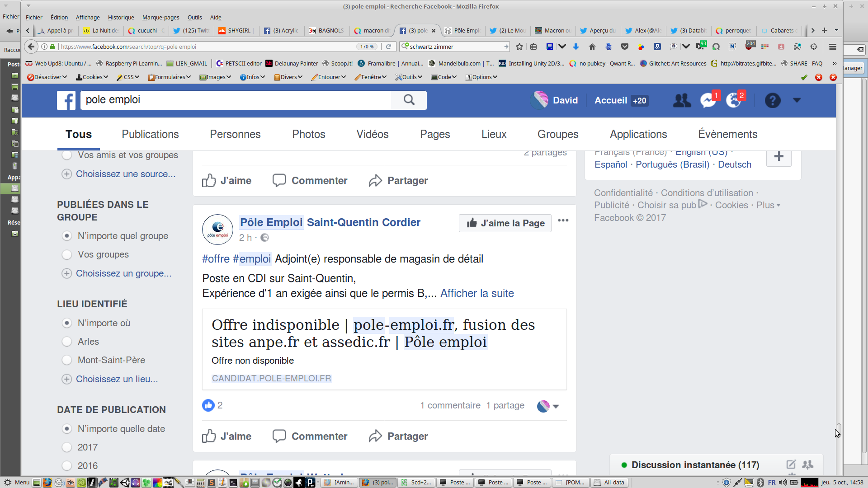Expand the Facebook account dropdown arrow
Screen dimensions: 868x488
797,100
